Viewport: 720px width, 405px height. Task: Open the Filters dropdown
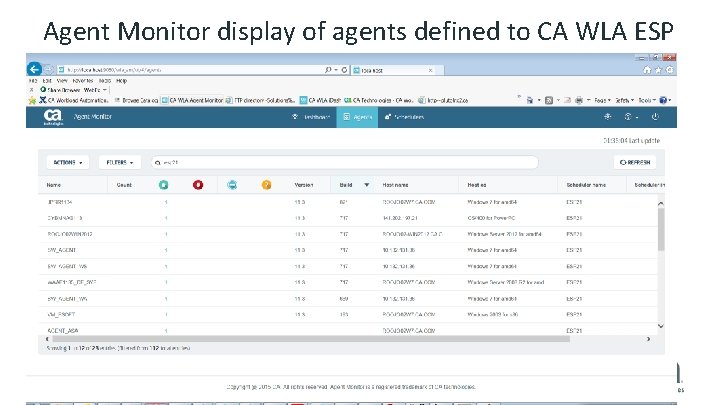point(119,163)
